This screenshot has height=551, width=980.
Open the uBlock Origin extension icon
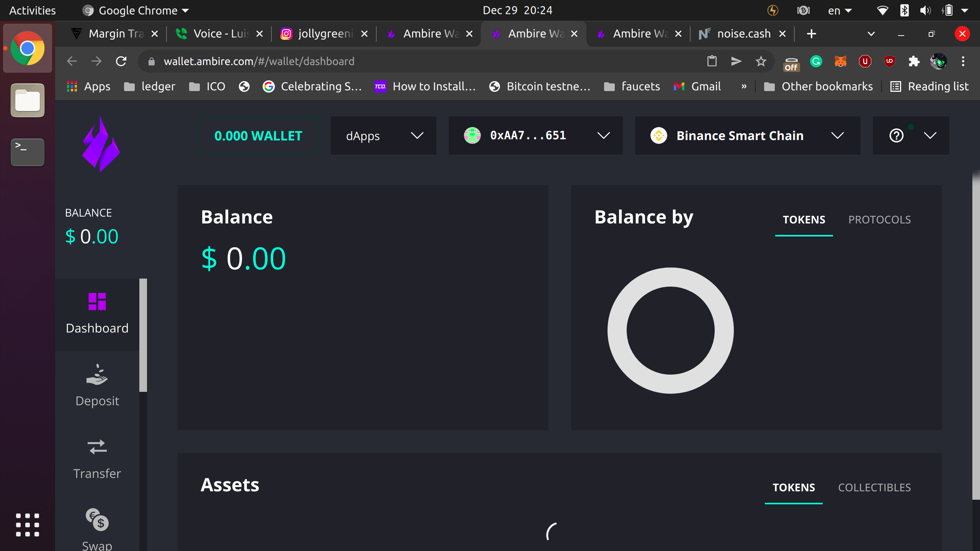tap(890, 61)
